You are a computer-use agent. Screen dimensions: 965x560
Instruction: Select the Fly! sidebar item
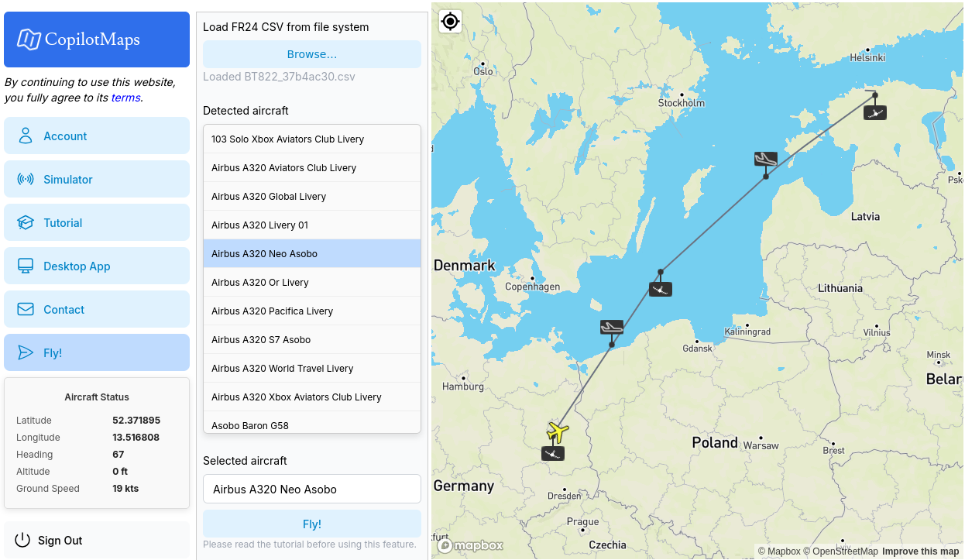(x=97, y=352)
